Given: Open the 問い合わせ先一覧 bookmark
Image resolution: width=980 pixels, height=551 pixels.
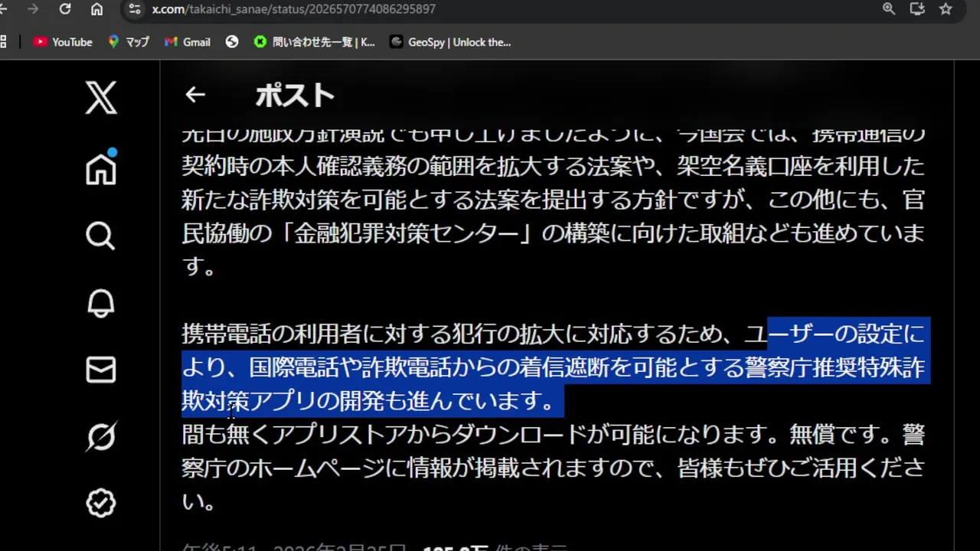Looking at the screenshot, I should click(x=315, y=42).
